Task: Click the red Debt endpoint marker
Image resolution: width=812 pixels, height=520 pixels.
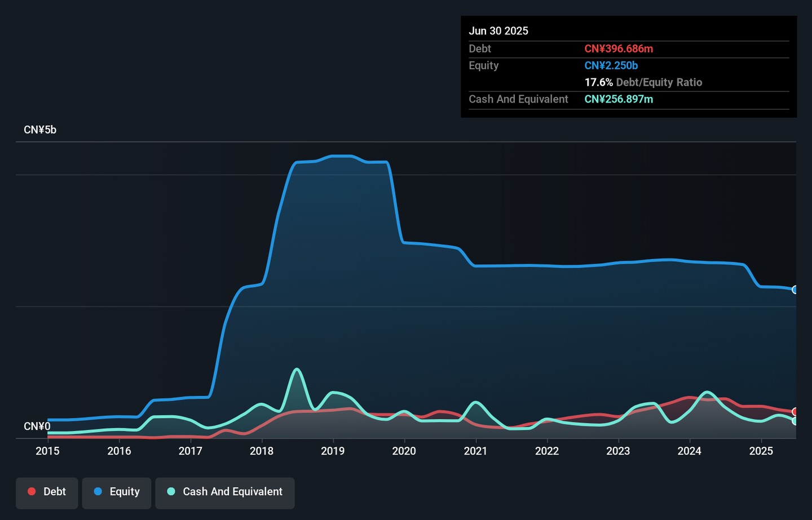Action: (x=795, y=412)
